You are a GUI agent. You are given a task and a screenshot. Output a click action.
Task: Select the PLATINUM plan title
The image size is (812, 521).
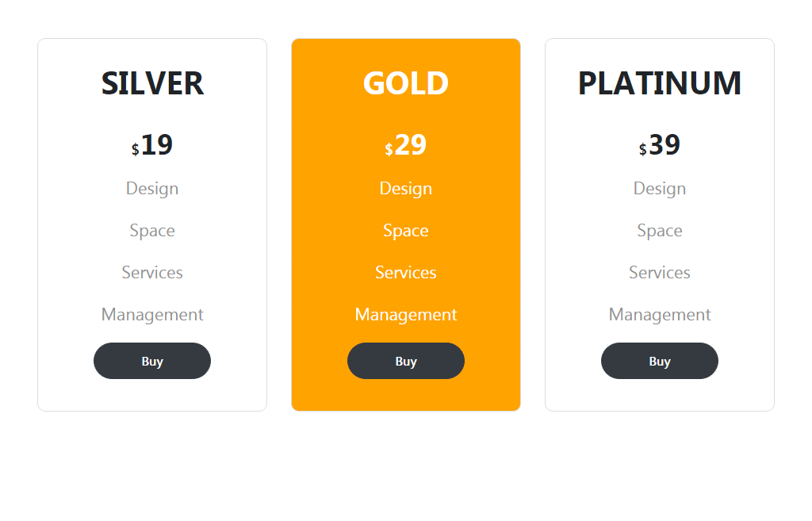[x=660, y=82]
